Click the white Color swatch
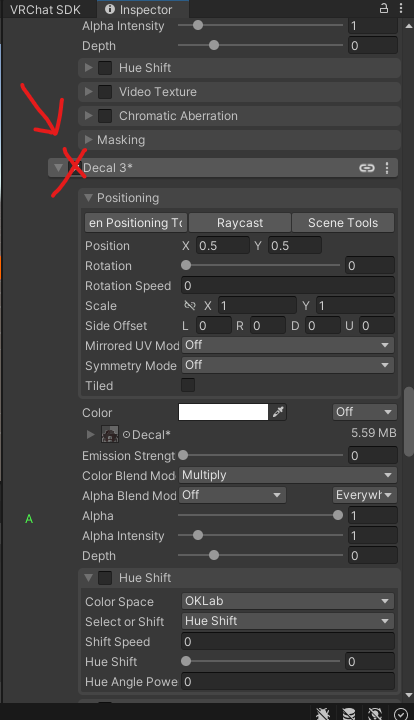Image resolution: width=414 pixels, height=720 pixels. pyautogui.click(x=223, y=412)
